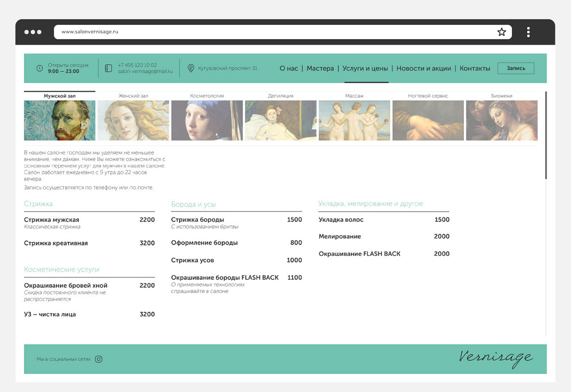Click the page vertical scrollbar
Viewport: 571px width, 392px height.
click(x=546, y=135)
